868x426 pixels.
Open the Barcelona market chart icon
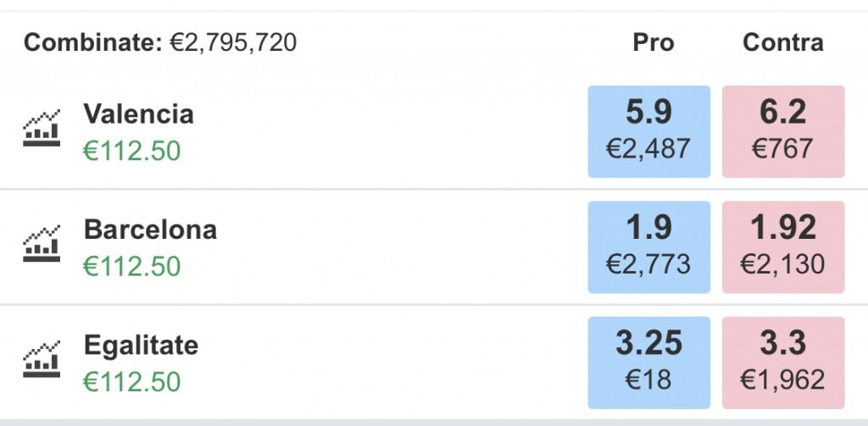pyautogui.click(x=41, y=244)
